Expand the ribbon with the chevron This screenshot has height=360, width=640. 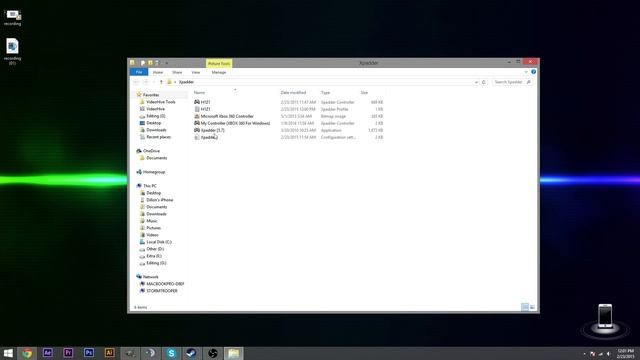pyautogui.click(x=526, y=72)
